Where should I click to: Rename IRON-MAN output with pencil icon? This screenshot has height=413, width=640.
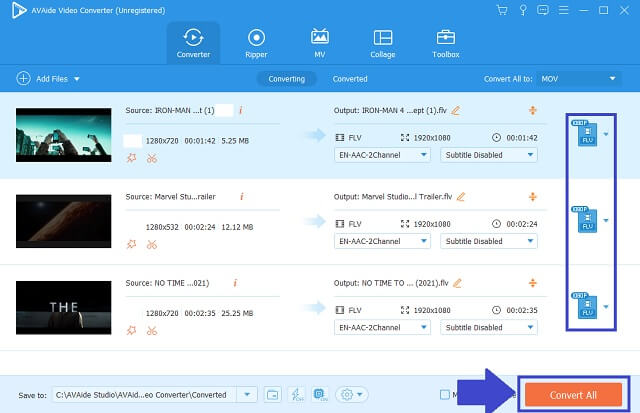point(456,110)
